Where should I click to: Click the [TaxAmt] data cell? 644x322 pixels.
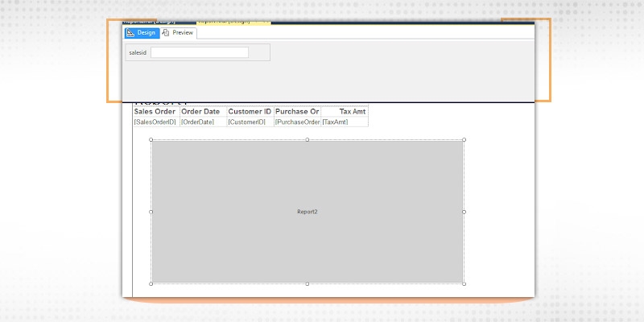345,122
